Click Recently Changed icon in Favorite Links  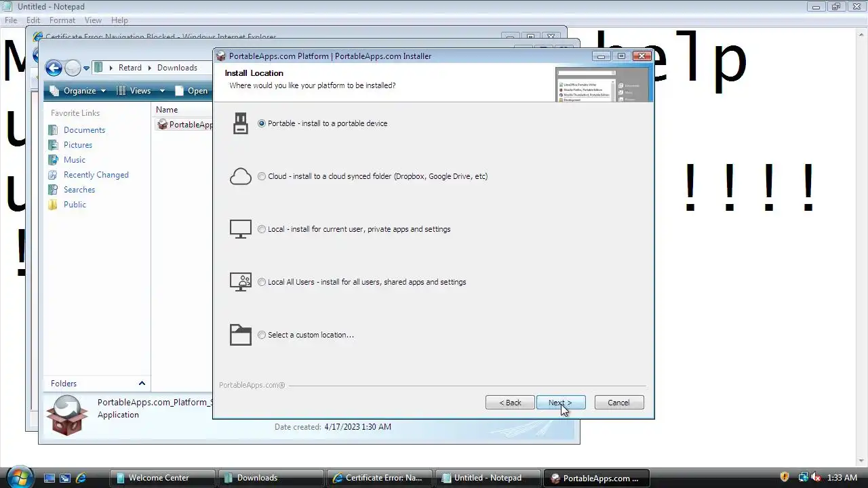pyautogui.click(x=53, y=175)
